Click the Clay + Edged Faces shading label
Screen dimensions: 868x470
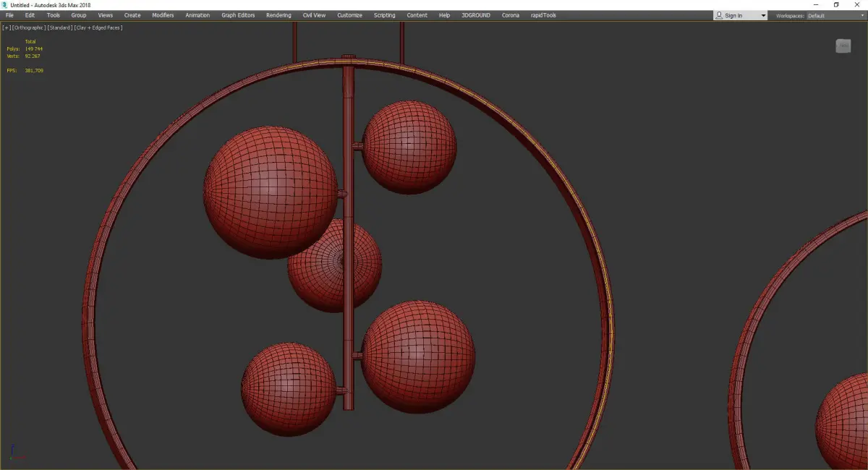[x=98, y=27]
